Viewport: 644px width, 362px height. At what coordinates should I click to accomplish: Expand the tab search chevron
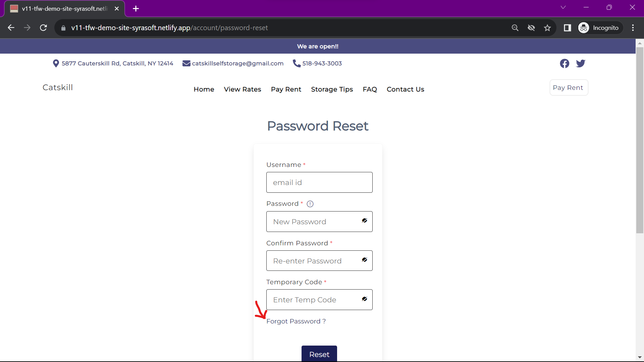coord(563,7)
